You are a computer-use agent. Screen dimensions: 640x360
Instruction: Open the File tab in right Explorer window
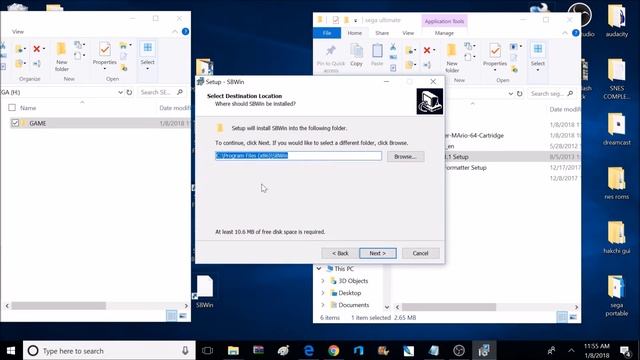click(x=327, y=33)
